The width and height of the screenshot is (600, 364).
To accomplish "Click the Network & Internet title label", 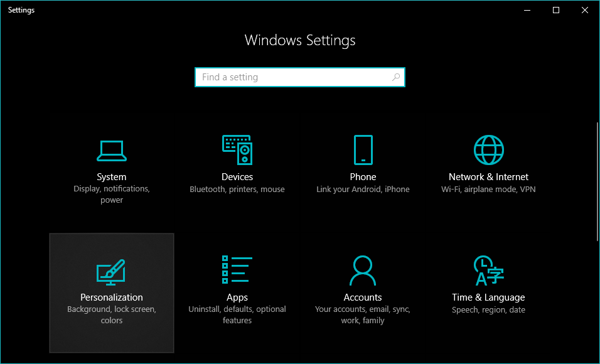I will tap(489, 177).
